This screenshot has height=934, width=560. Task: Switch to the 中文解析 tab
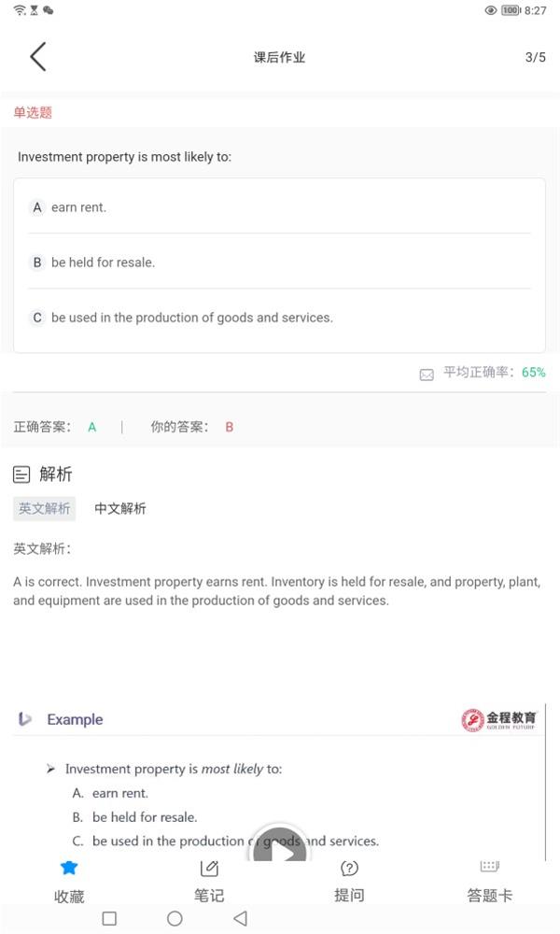click(x=120, y=509)
